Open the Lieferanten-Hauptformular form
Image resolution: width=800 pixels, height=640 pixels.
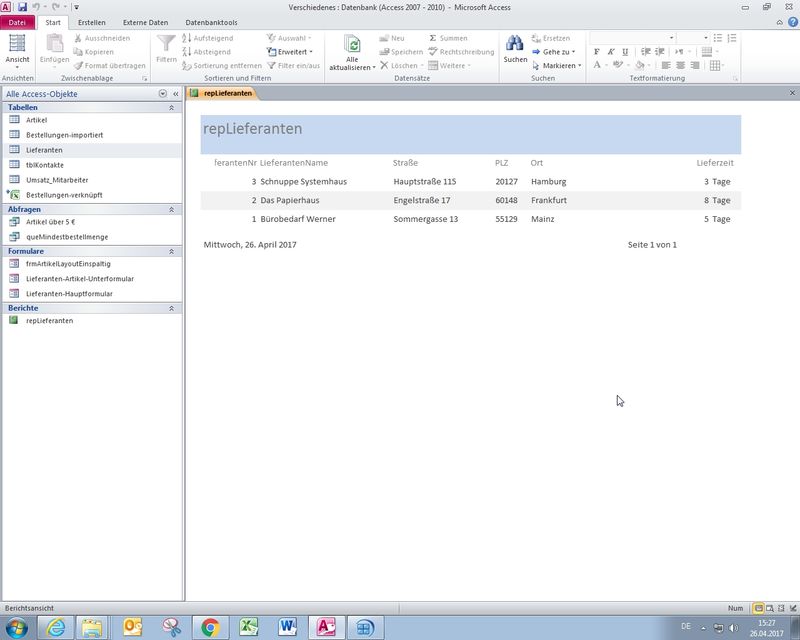[x=69, y=294]
